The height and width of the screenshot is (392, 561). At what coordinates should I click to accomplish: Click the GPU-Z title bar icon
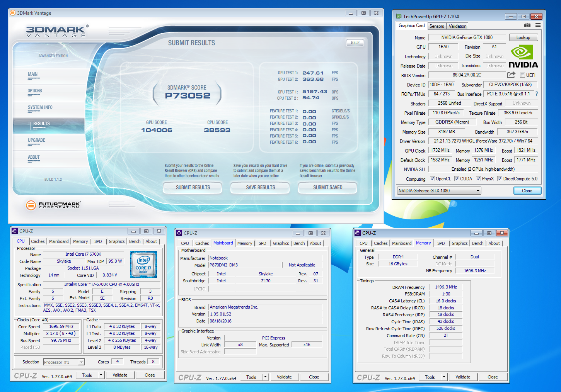[399, 17]
